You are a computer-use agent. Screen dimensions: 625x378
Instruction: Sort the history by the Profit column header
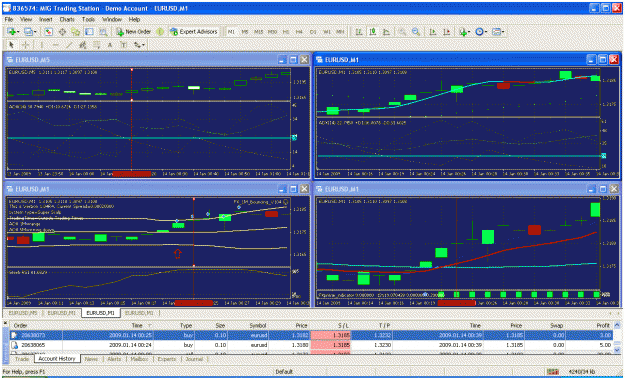603,325
